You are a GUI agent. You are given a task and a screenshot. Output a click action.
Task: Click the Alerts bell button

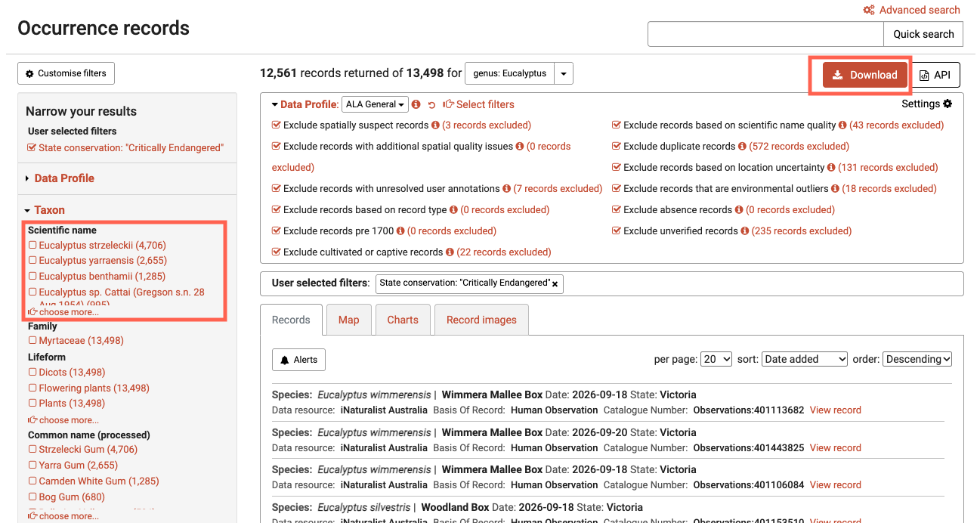click(x=298, y=360)
